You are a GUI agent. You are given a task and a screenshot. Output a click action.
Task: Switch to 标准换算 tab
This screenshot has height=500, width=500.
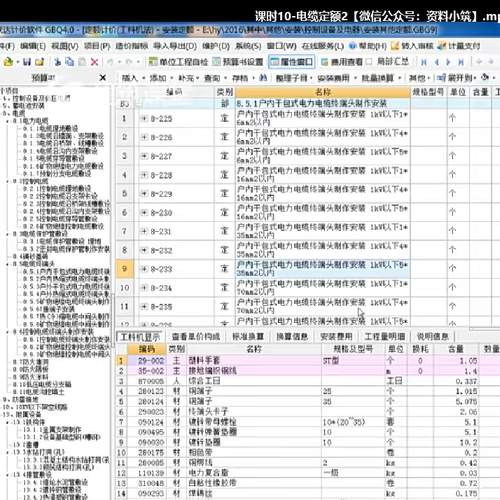tap(248, 336)
